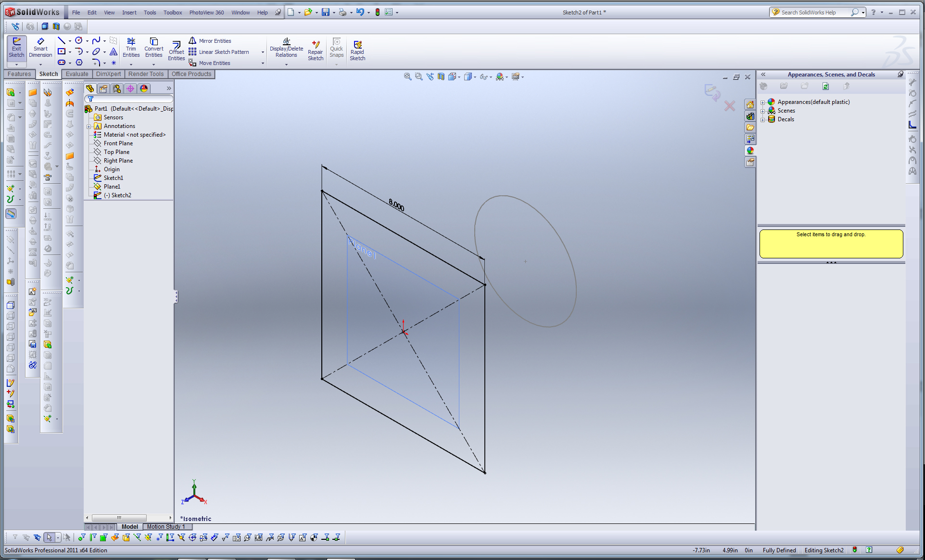Viewport: 925px width, 560px height.
Task: Click Move Entities
Action: coord(210,63)
